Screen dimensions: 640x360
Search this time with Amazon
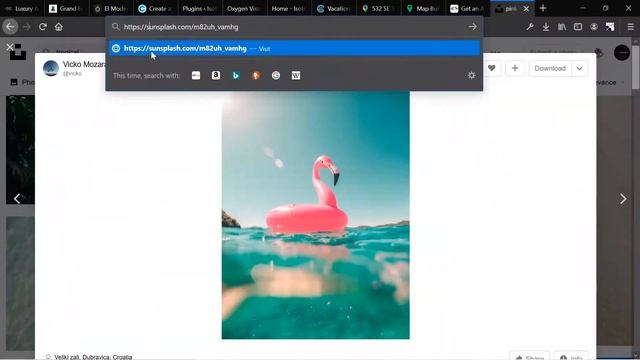pyautogui.click(x=216, y=75)
